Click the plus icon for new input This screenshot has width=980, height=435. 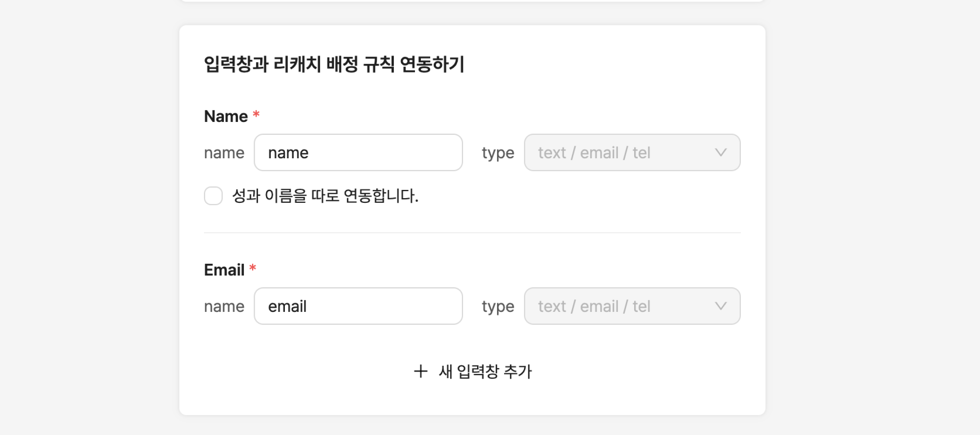420,371
